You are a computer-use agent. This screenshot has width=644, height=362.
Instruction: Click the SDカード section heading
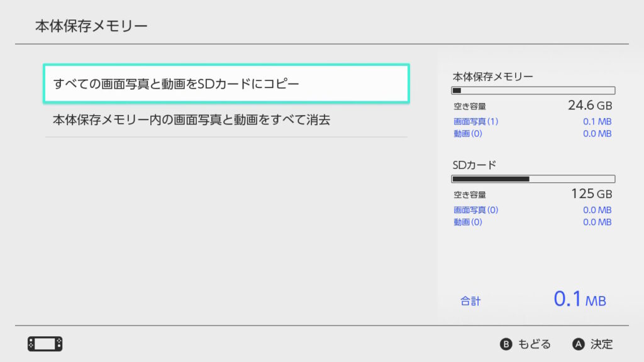coord(474,165)
